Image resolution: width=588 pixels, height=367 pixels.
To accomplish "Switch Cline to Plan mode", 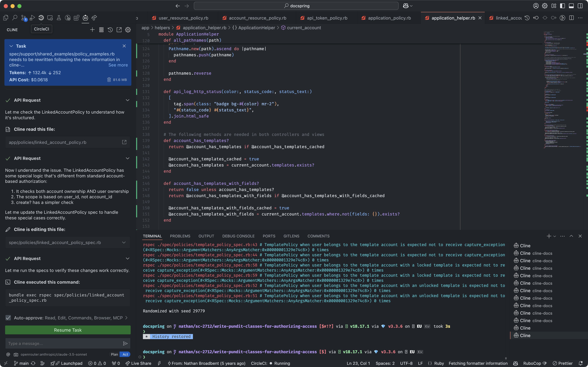I will [x=114, y=354].
